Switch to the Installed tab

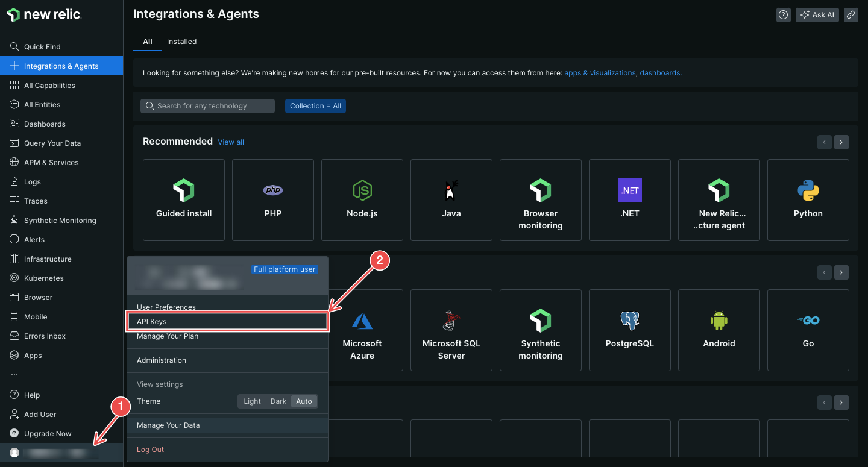click(x=181, y=41)
